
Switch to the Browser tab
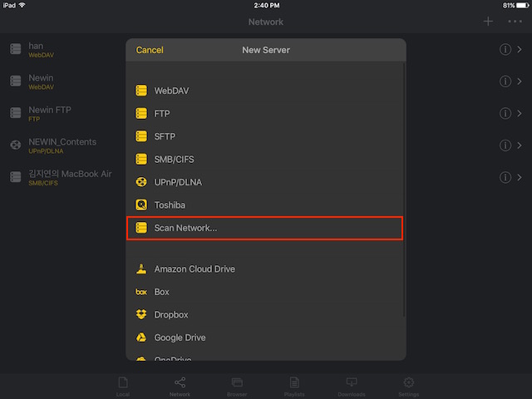[237, 387]
